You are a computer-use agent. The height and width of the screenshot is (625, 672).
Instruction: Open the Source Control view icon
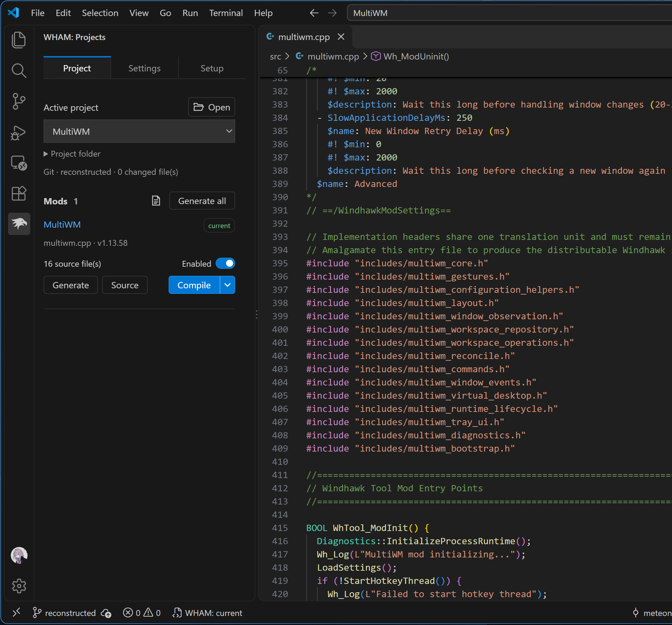pos(19,101)
